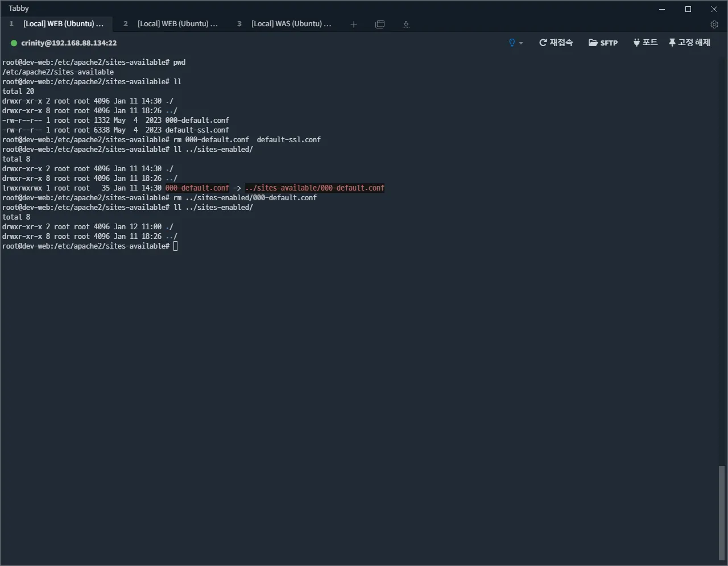The height and width of the screenshot is (566, 728).
Task: Maximize the Tabby window
Action: point(688,9)
